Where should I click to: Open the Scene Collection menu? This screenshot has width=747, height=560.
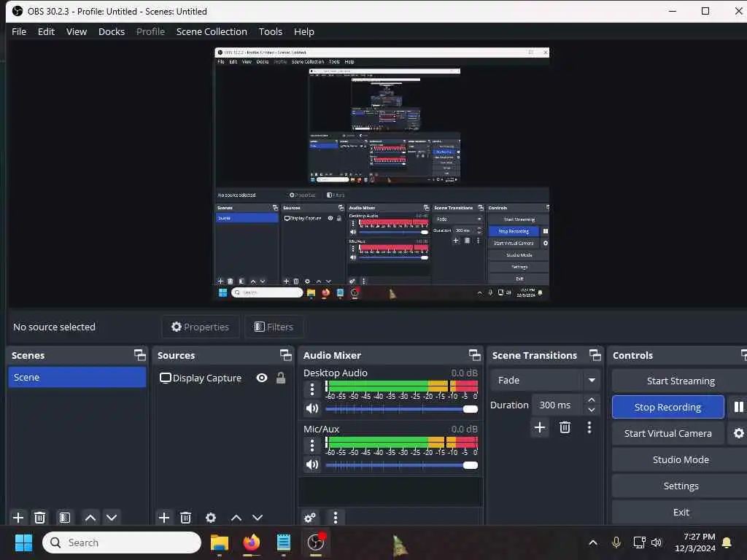point(212,31)
